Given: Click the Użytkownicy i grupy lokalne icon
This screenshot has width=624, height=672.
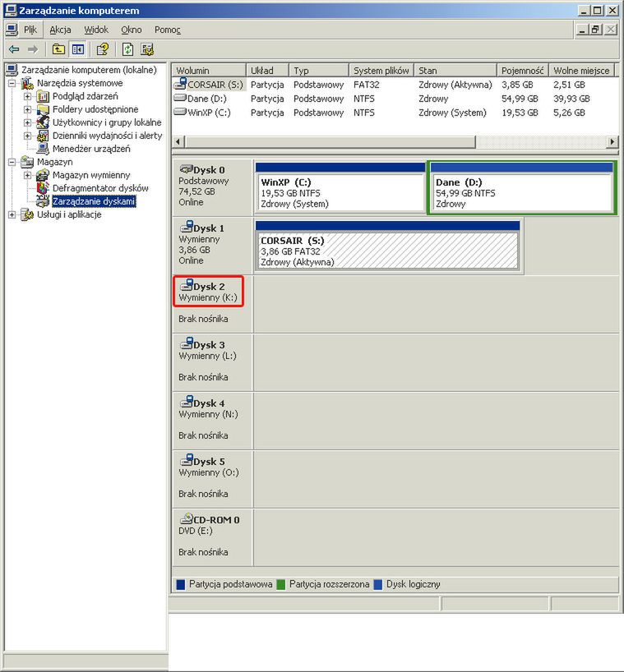Looking at the screenshot, I should pyautogui.click(x=43, y=122).
